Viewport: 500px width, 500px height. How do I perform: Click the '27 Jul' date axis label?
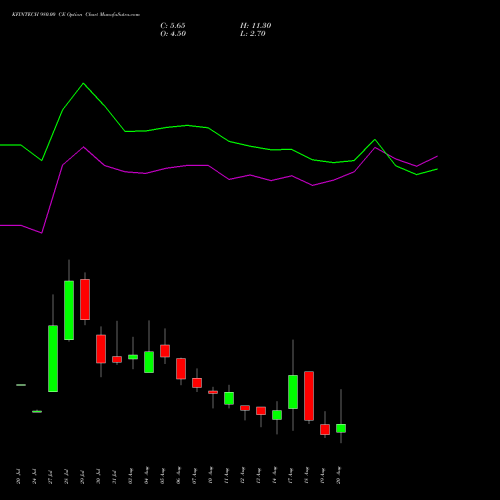pyautogui.click(x=50, y=477)
